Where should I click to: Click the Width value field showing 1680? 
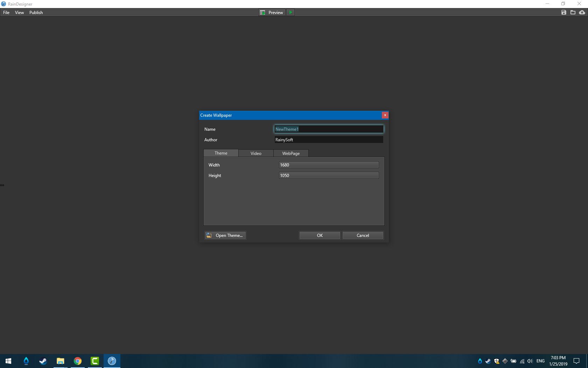(x=328, y=165)
